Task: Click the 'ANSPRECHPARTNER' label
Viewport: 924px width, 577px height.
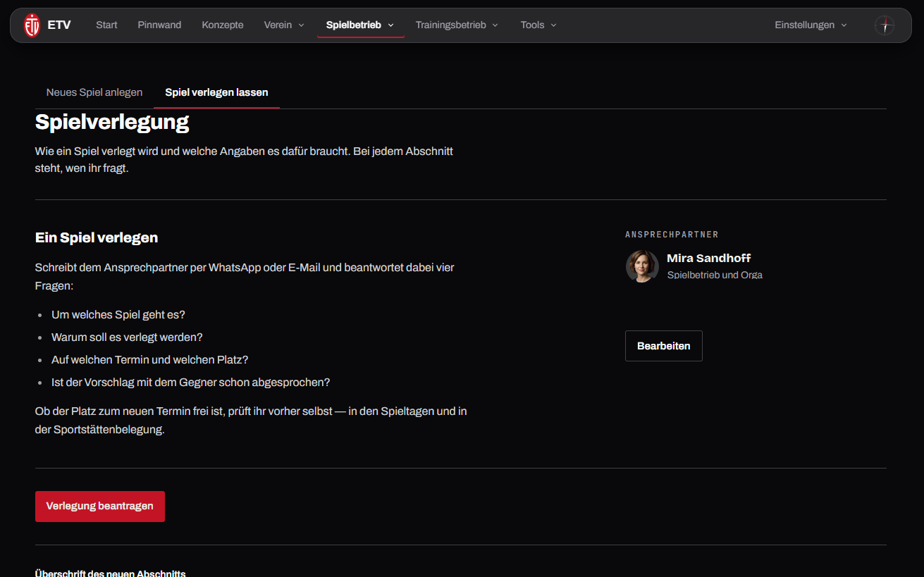Action: pyautogui.click(x=672, y=235)
